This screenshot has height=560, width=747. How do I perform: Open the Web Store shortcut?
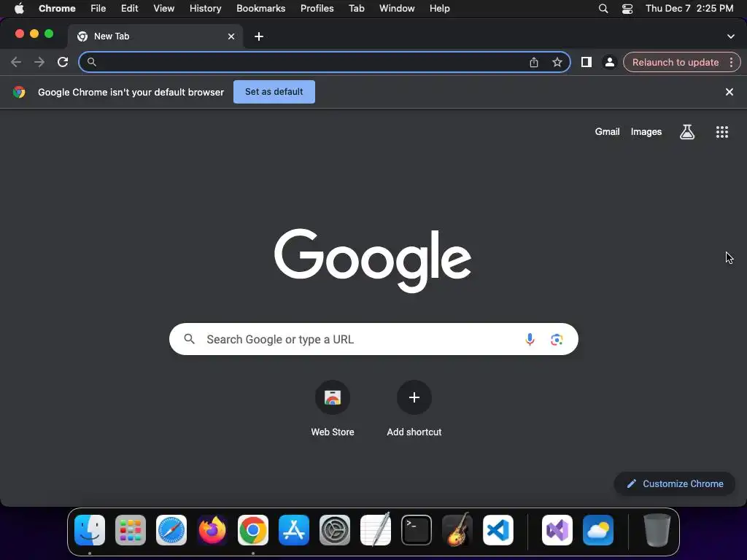[x=333, y=408]
